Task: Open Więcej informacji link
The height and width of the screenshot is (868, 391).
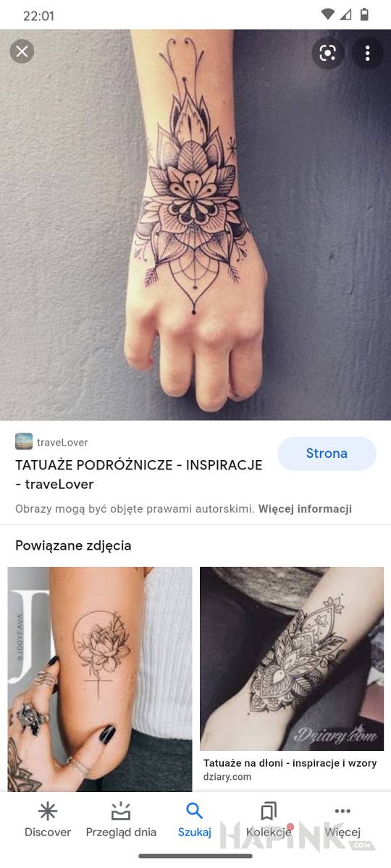Action: [x=305, y=509]
